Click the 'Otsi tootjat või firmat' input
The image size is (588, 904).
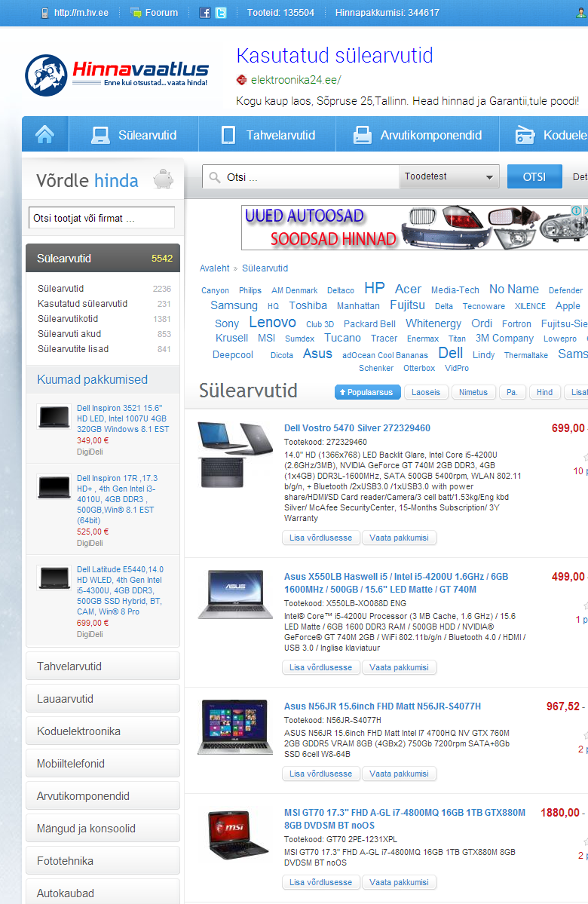coord(102,218)
